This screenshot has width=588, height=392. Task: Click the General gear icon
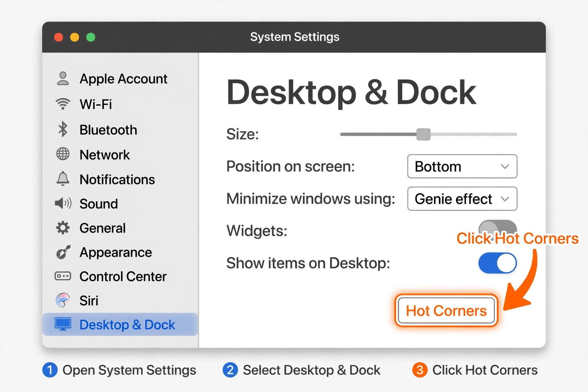[x=63, y=228]
